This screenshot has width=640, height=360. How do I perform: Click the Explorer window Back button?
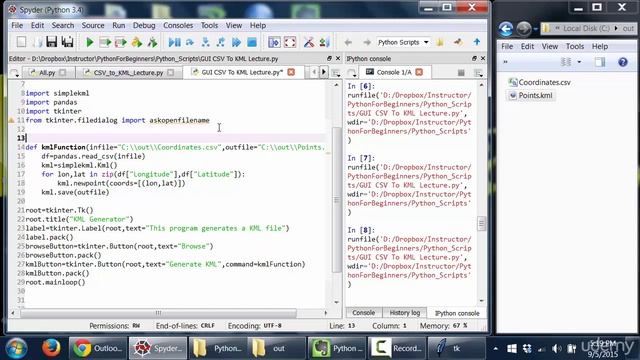(506, 29)
